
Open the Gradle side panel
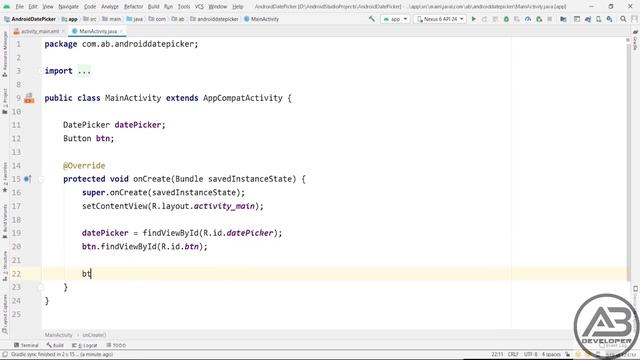pyautogui.click(x=635, y=41)
